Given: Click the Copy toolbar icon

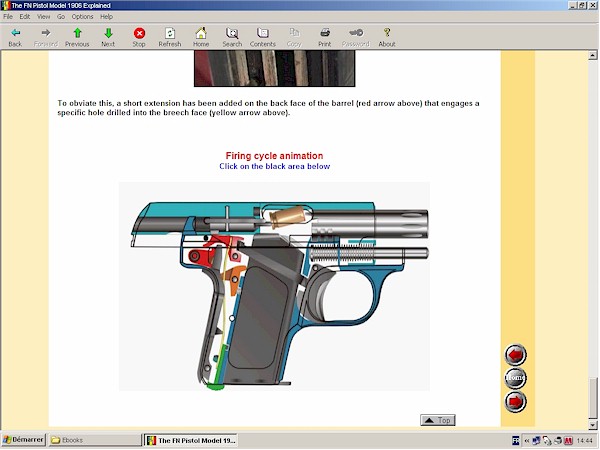Looking at the screenshot, I should point(294,37).
